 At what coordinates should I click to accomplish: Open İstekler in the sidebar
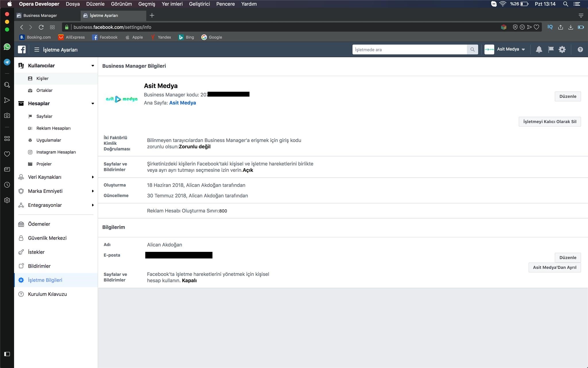coord(56,252)
